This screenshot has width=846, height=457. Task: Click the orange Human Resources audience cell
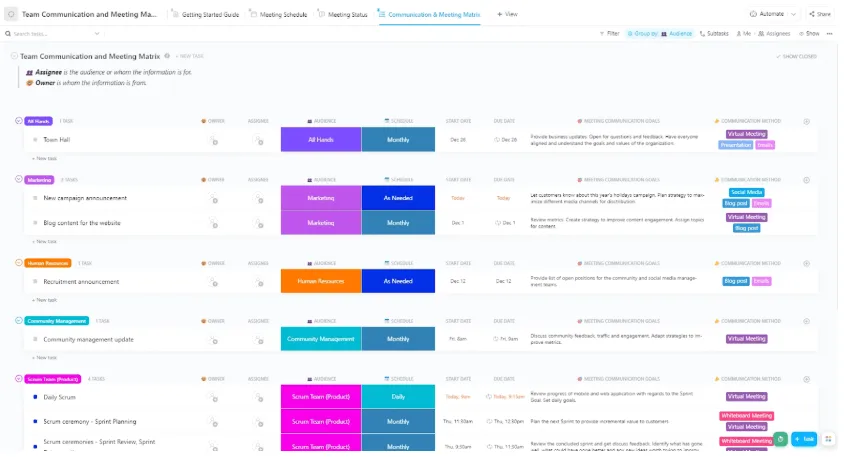pyautogui.click(x=321, y=281)
